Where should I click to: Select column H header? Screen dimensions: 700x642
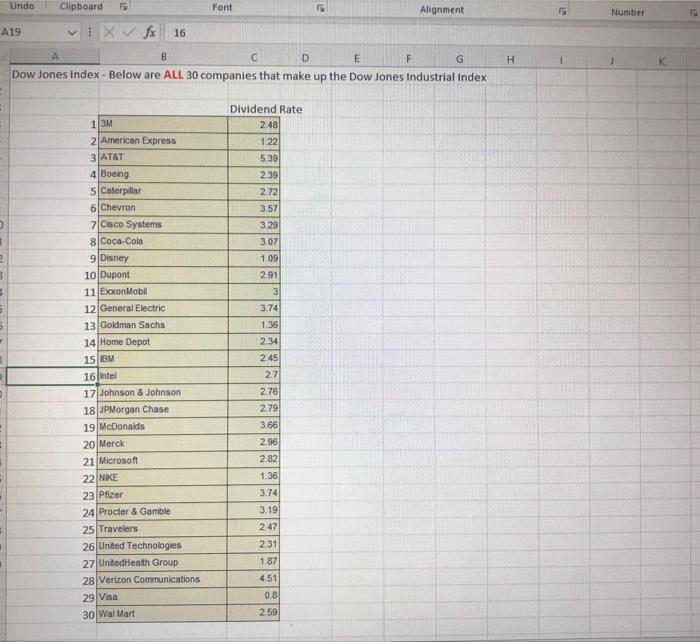point(511,60)
